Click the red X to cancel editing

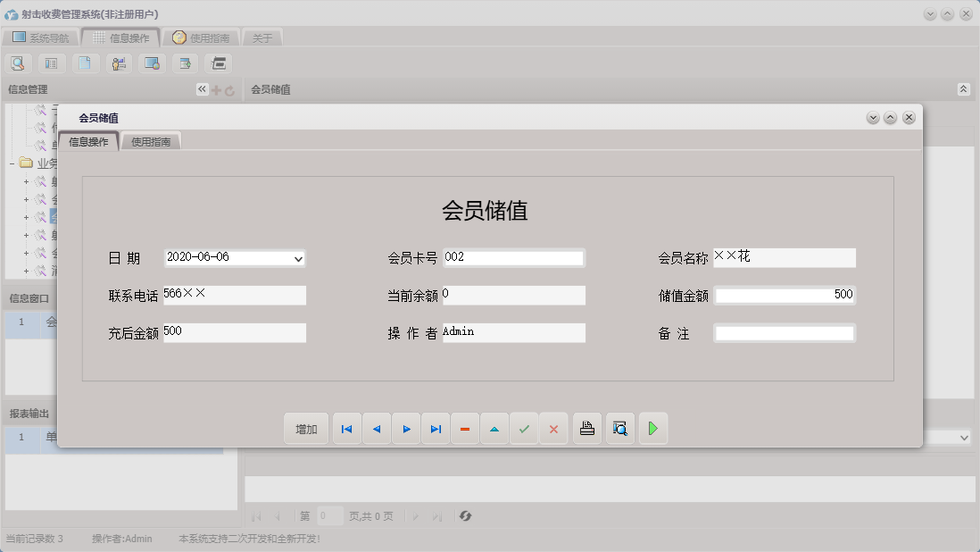[553, 429]
